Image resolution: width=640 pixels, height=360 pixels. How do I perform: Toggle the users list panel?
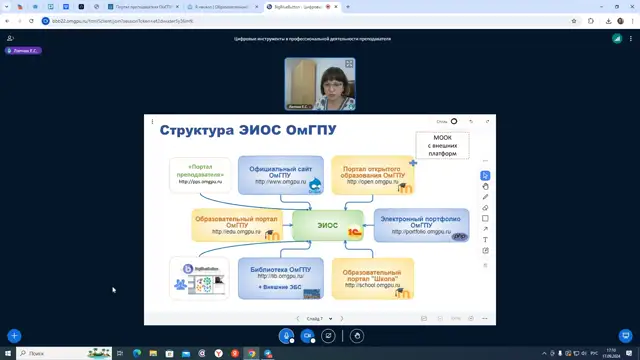(10, 38)
